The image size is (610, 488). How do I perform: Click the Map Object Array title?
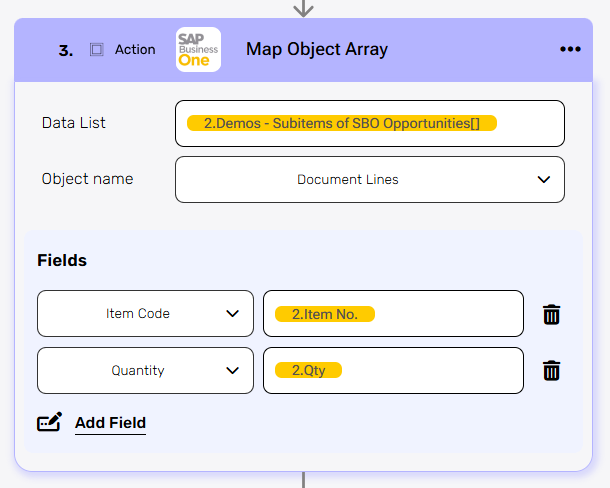tap(316, 49)
